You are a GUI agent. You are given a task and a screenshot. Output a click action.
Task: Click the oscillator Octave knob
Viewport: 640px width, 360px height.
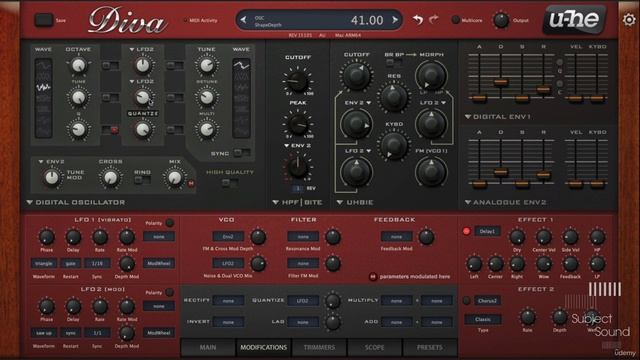click(x=78, y=65)
